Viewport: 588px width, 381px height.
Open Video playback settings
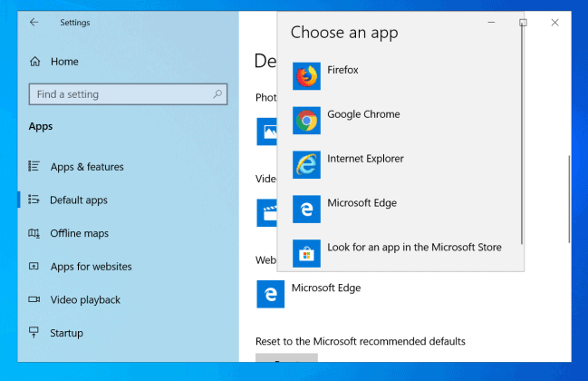pos(85,300)
